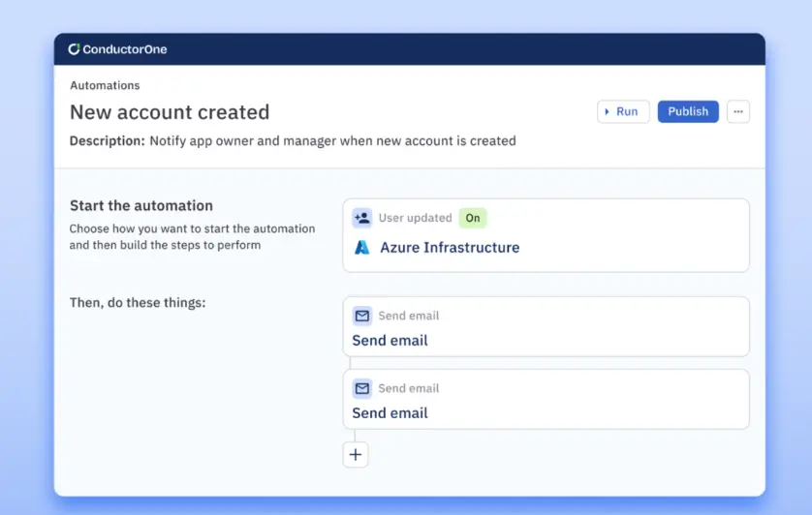This screenshot has height=515, width=812.
Task: Edit the automation description text
Action: [332, 140]
